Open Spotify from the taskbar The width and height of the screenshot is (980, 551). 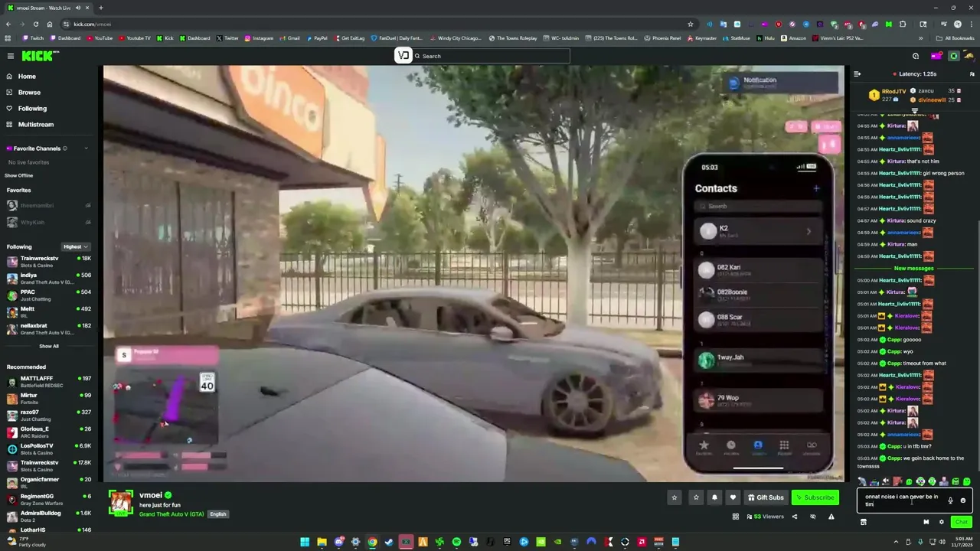(x=456, y=542)
